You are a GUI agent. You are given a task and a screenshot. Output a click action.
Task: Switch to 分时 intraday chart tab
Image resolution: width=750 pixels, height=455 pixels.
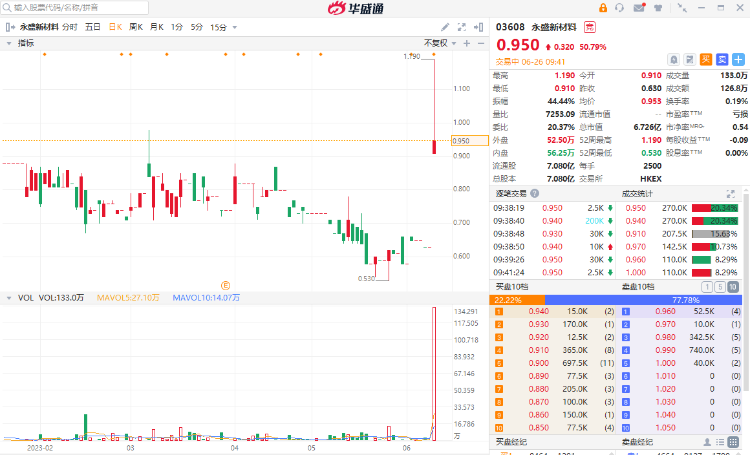coord(70,27)
